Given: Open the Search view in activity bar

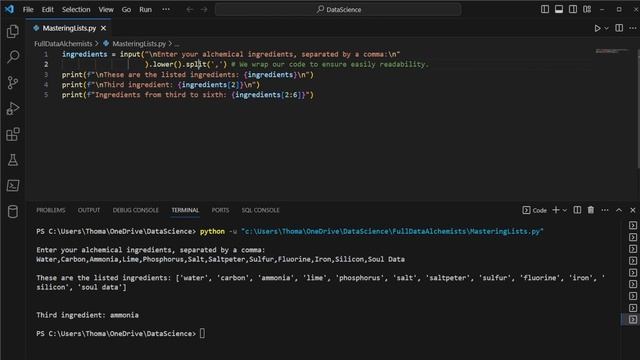Looking at the screenshot, I should (x=13, y=57).
